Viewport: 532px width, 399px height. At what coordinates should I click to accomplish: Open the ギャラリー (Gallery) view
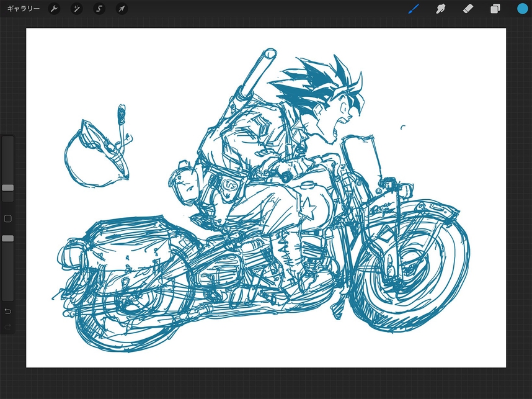23,9
